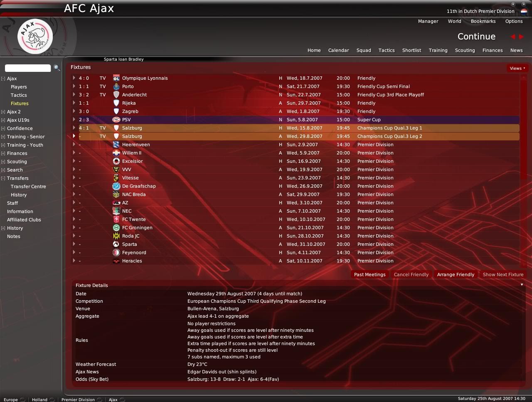This screenshot has width=532, height=402.
Task: Click the Anderlecht club badge
Action: pos(116,95)
